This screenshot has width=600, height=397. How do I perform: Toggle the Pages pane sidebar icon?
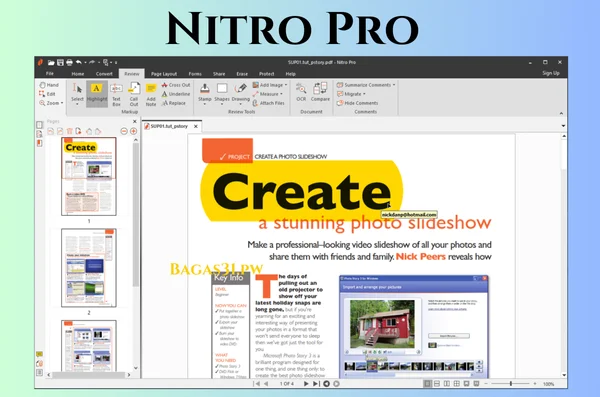(39, 125)
